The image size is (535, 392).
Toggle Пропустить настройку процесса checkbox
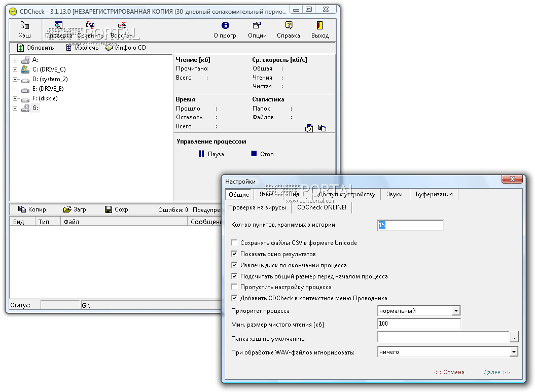[x=234, y=287]
